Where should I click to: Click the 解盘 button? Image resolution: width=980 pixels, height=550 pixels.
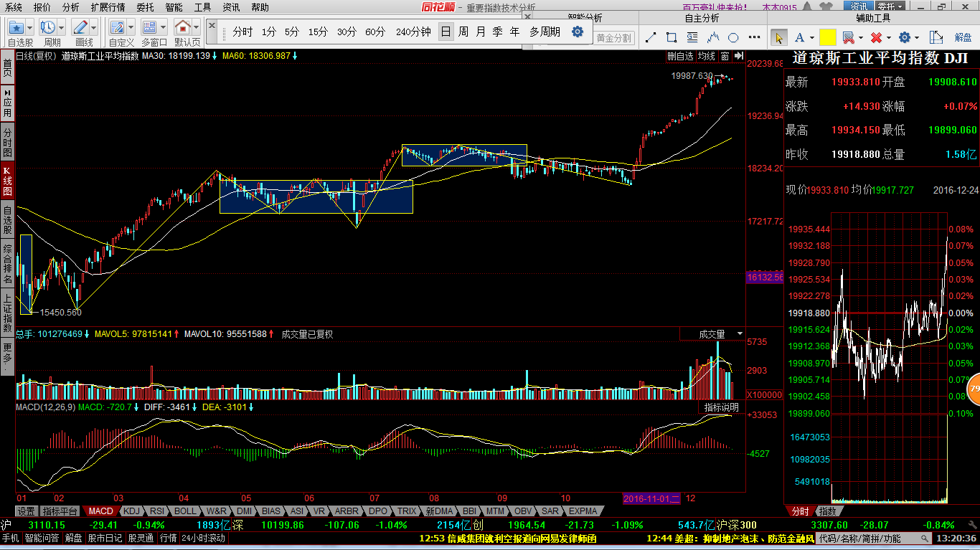pos(963,37)
